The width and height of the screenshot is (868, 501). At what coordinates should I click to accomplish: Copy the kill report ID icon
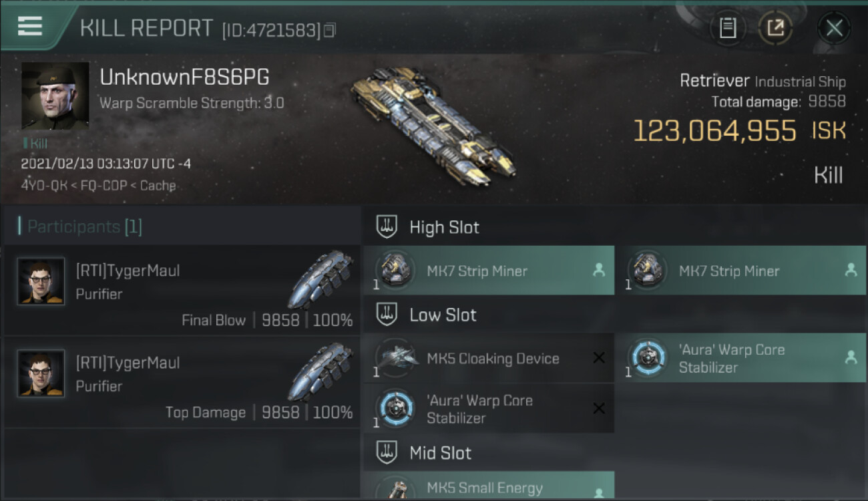coord(330,30)
